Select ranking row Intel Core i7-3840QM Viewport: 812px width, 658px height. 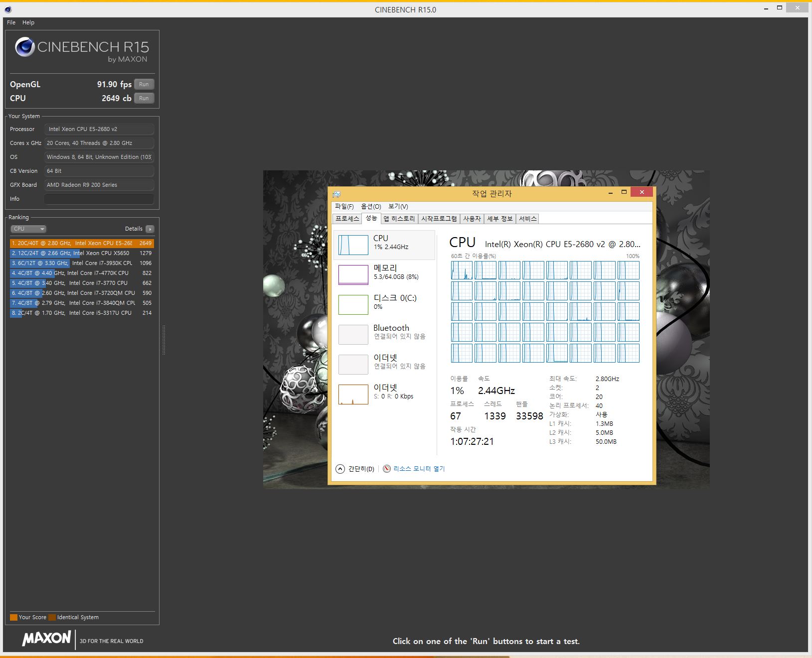tap(82, 303)
